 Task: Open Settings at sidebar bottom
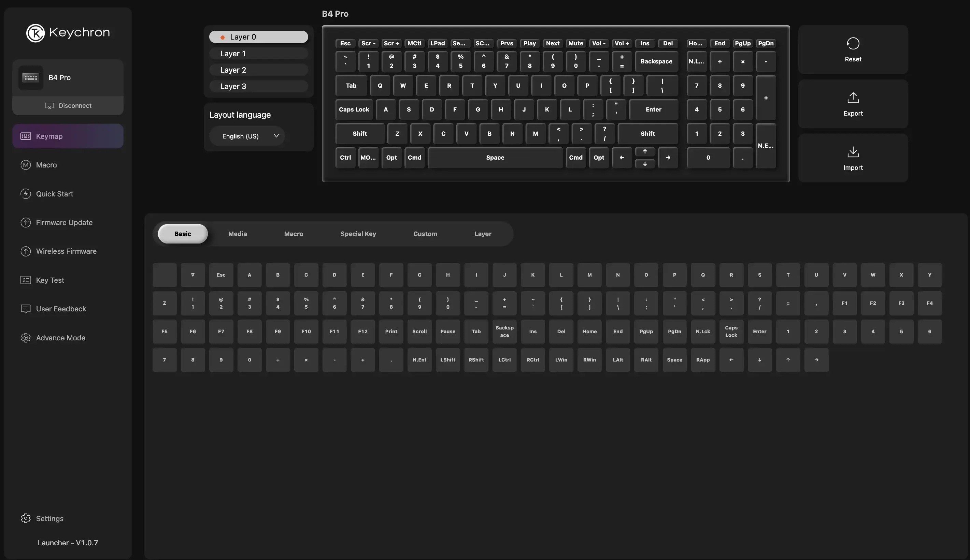[x=42, y=518]
